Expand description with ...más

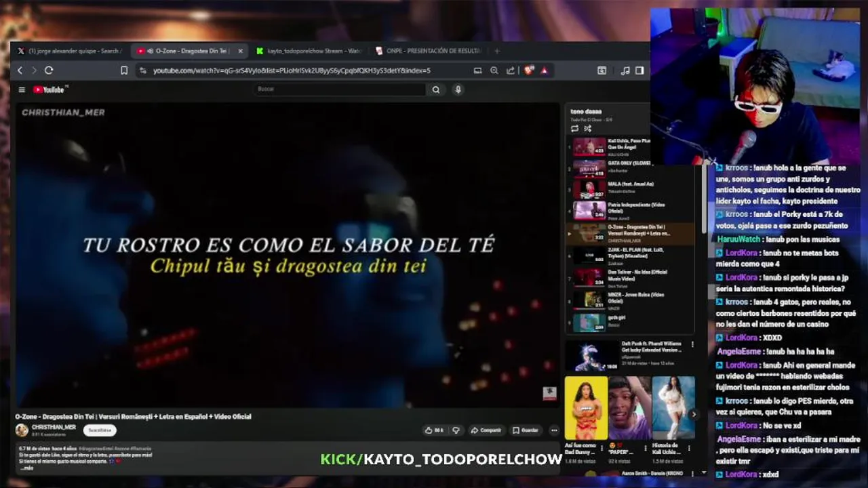(x=27, y=468)
